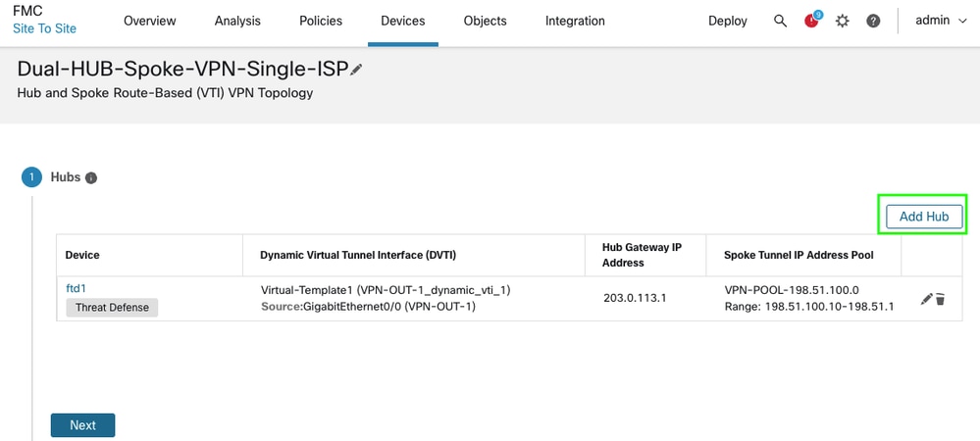This screenshot has height=441, width=980.
Task: Click the help question mark icon
Action: coord(873,21)
